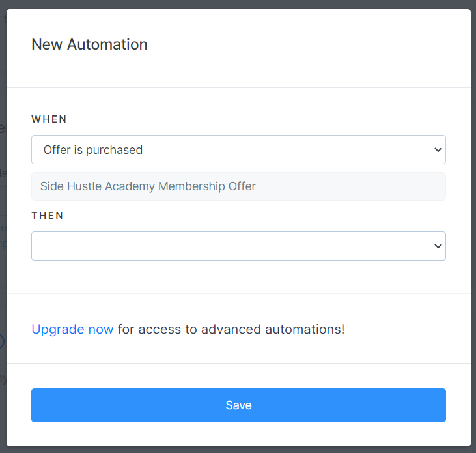The height and width of the screenshot is (453, 476).
Task: Click the New Automation heading
Action: click(90, 44)
